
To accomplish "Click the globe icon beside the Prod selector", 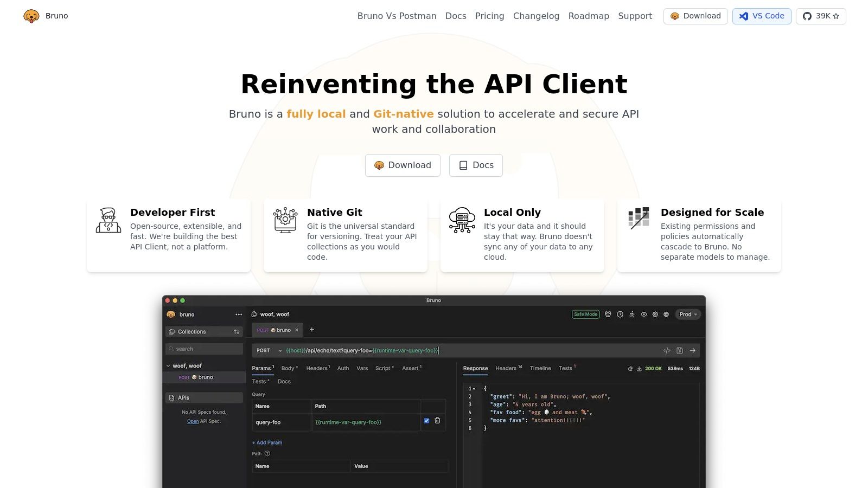I will pyautogui.click(x=666, y=314).
